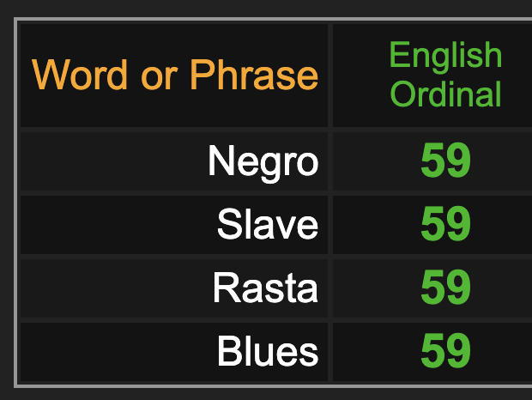Click the 59 value in the Negro row

click(445, 161)
